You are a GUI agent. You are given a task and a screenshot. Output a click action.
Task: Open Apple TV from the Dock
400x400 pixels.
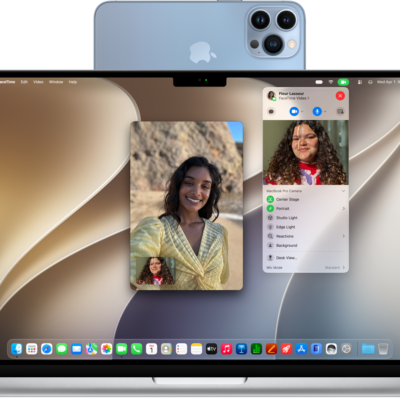(x=211, y=349)
